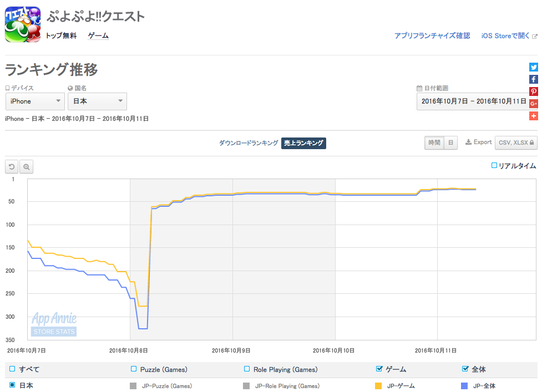Open the iPhone device dropdown
This screenshot has width=542, height=392.
[35, 101]
